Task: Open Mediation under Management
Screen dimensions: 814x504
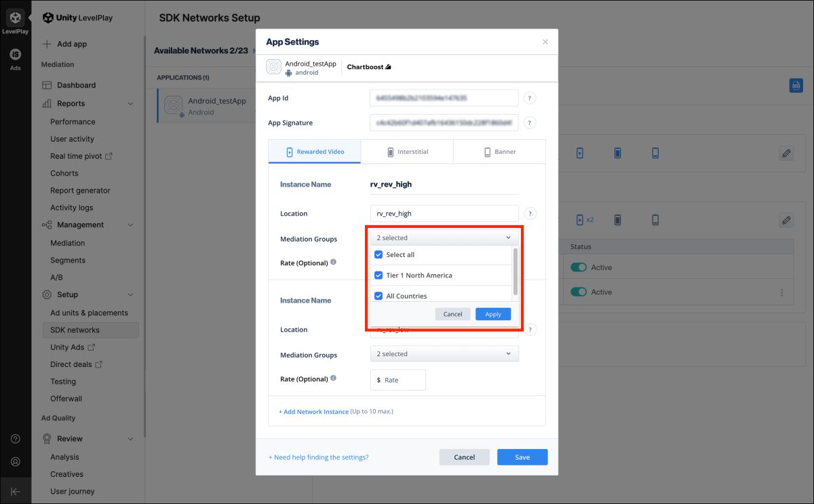Action: click(x=68, y=243)
